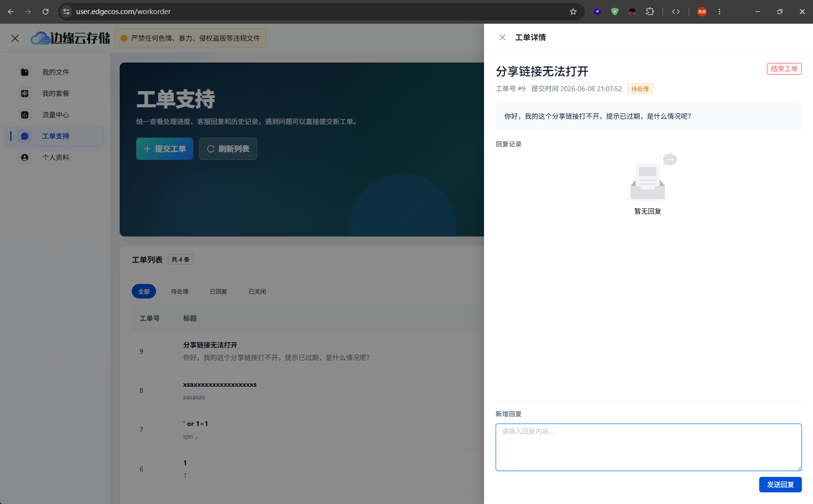Image resolution: width=813 pixels, height=504 pixels.
Task: Click browser back arrow
Action: coord(11,12)
